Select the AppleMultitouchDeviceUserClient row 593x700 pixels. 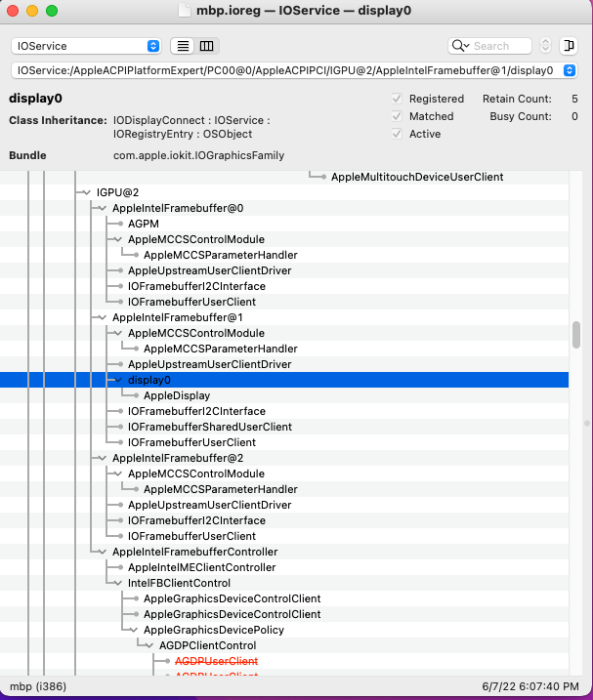[x=284, y=178]
